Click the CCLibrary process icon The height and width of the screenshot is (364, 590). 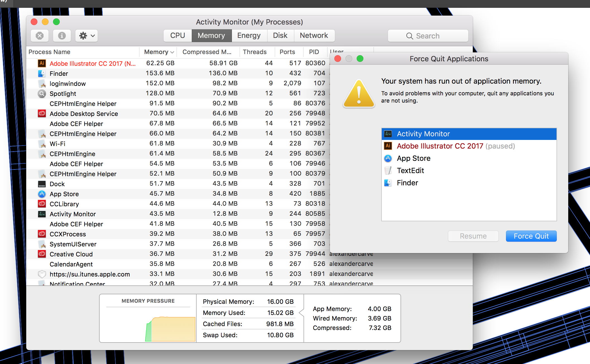click(42, 204)
